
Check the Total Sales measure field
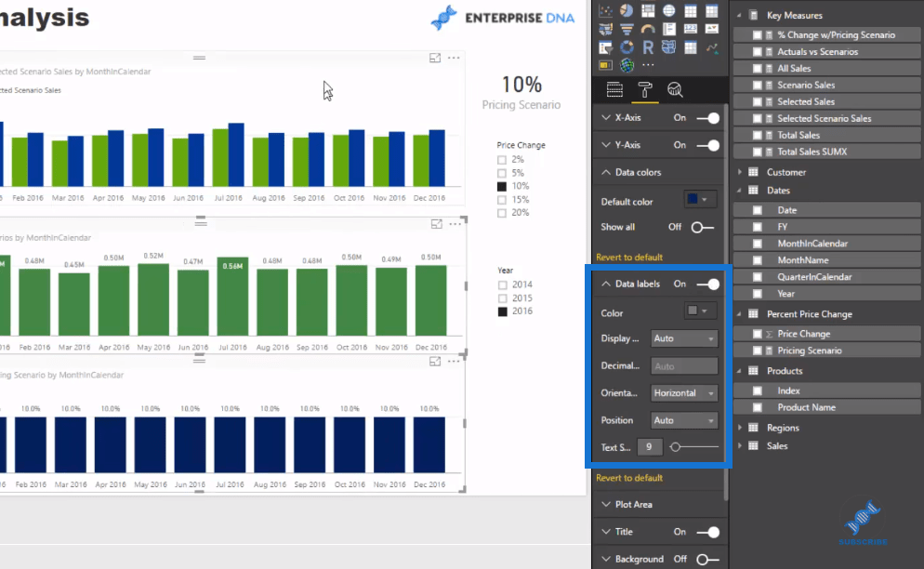tap(758, 135)
